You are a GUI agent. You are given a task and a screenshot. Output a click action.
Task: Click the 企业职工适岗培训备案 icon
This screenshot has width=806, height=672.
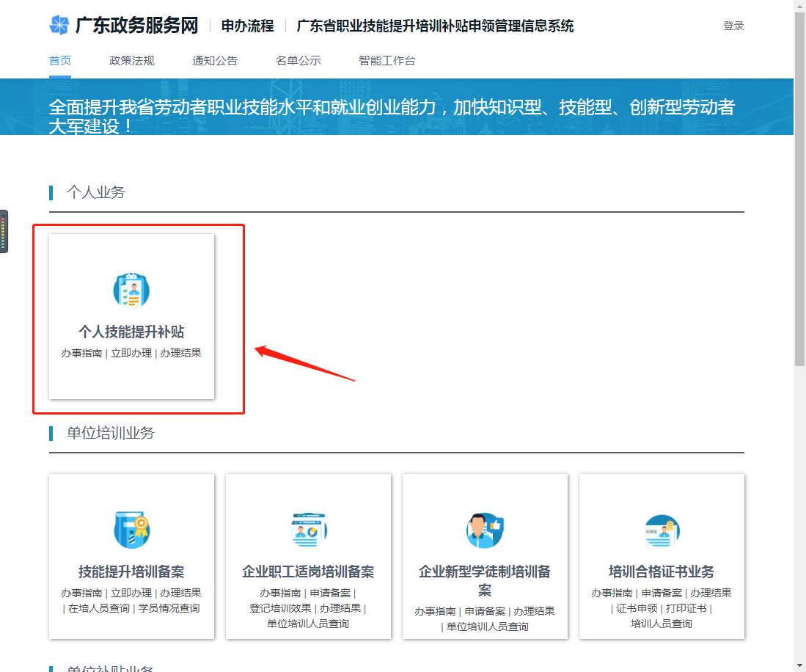click(309, 530)
